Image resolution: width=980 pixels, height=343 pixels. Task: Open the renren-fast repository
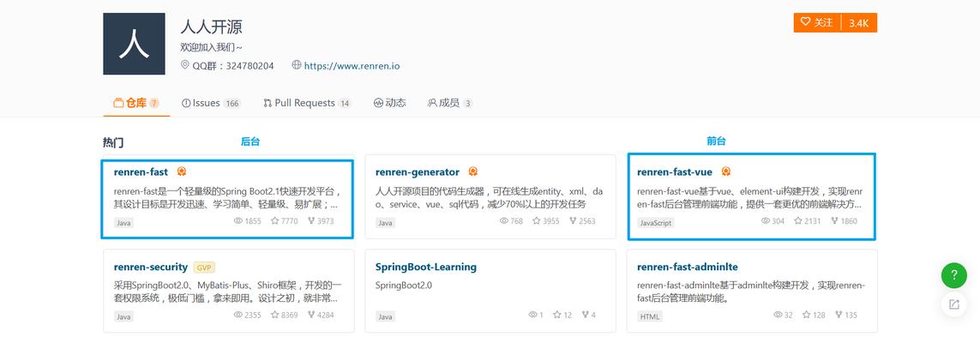point(141,171)
